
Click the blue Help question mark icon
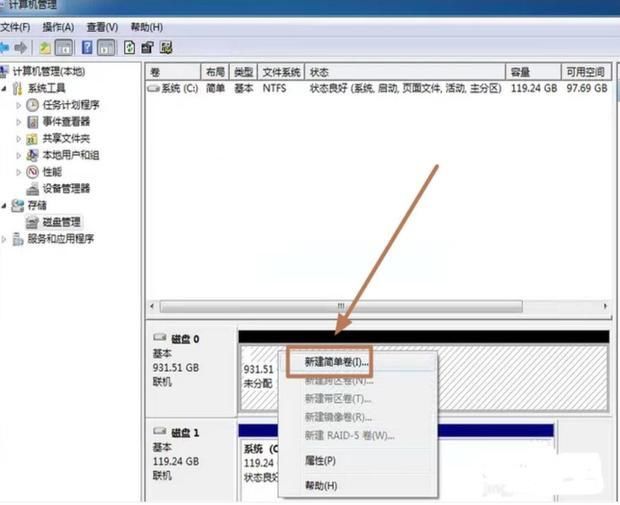(87, 47)
